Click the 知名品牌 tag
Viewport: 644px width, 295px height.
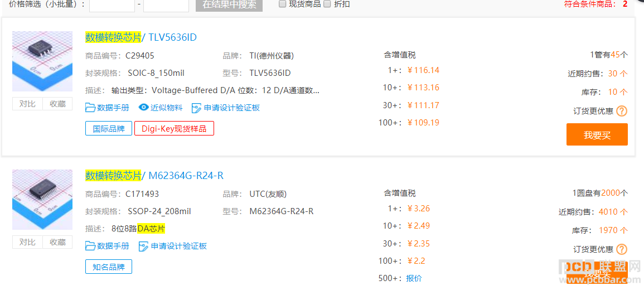click(108, 267)
